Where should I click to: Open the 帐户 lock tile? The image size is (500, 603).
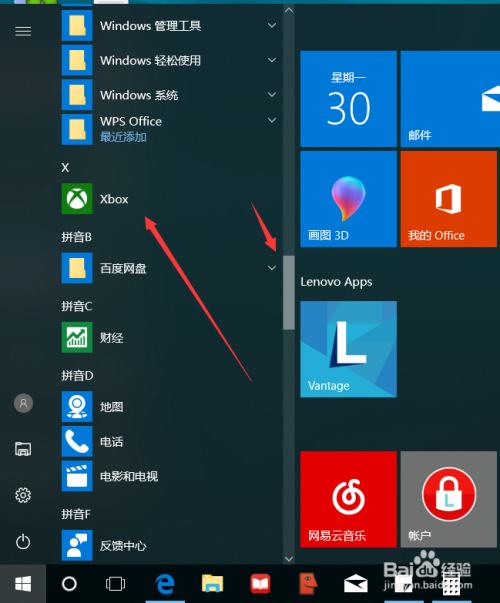click(x=448, y=499)
